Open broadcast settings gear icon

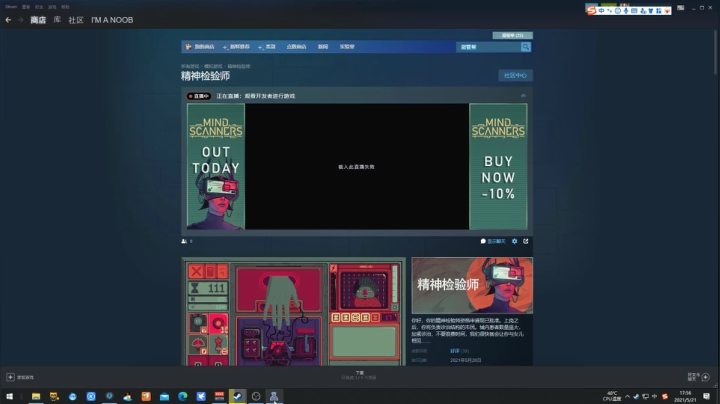[x=514, y=241]
